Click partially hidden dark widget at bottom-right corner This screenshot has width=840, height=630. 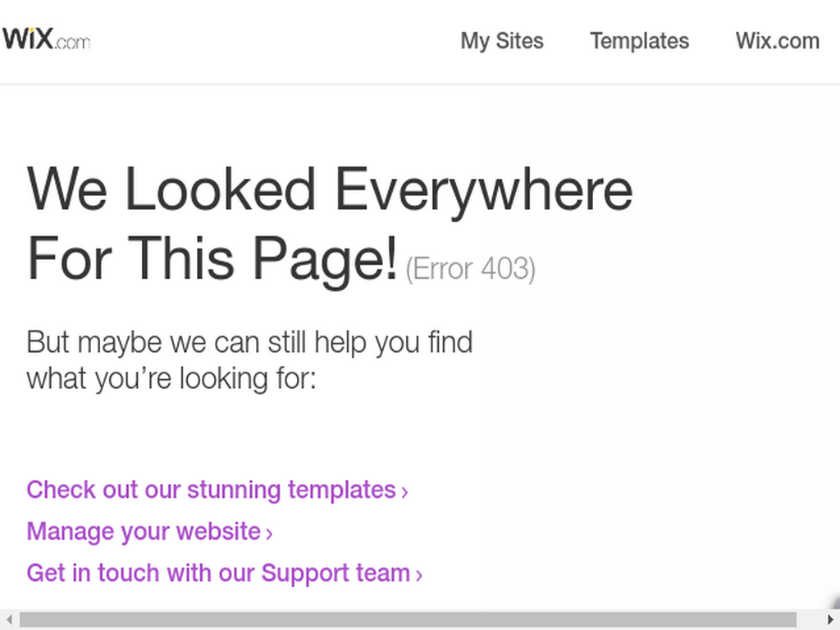coord(836,602)
